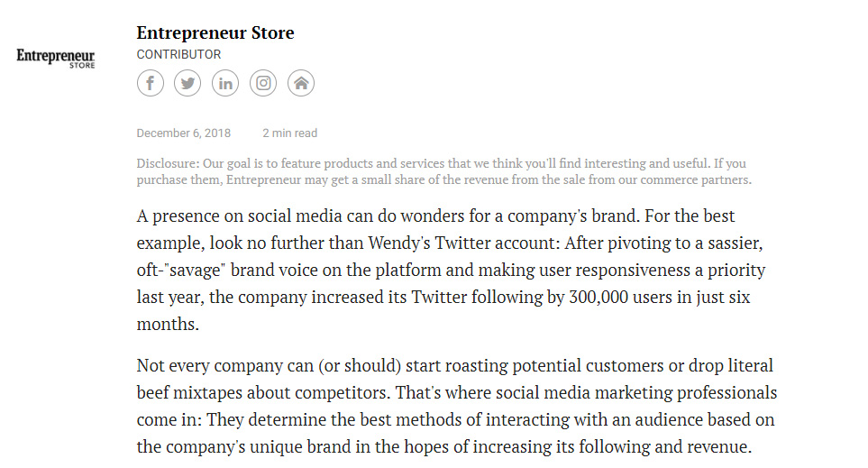Click the "2 min read" label

(290, 133)
